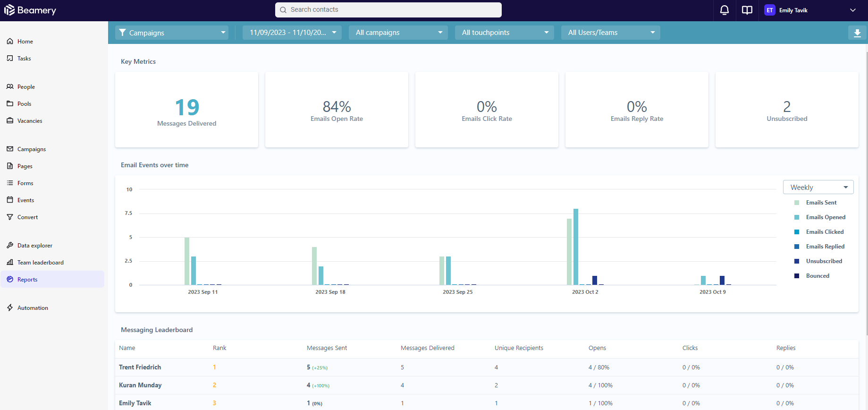Screen dimensions: 868x410
Task: Click the download report icon
Action: pyautogui.click(x=857, y=33)
